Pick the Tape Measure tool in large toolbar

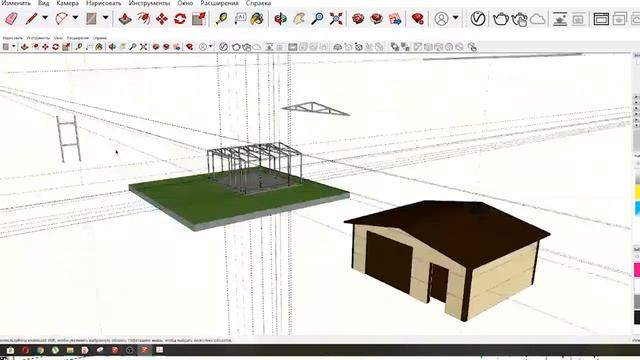(222, 19)
